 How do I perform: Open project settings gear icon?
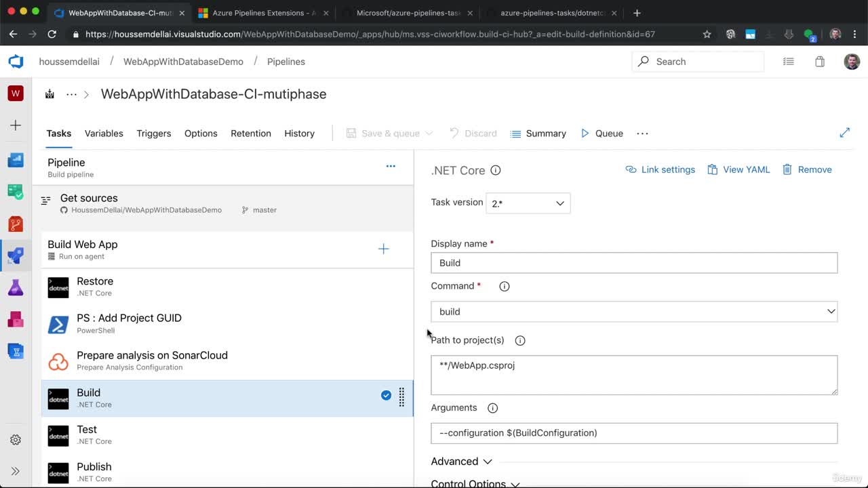point(16,440)
